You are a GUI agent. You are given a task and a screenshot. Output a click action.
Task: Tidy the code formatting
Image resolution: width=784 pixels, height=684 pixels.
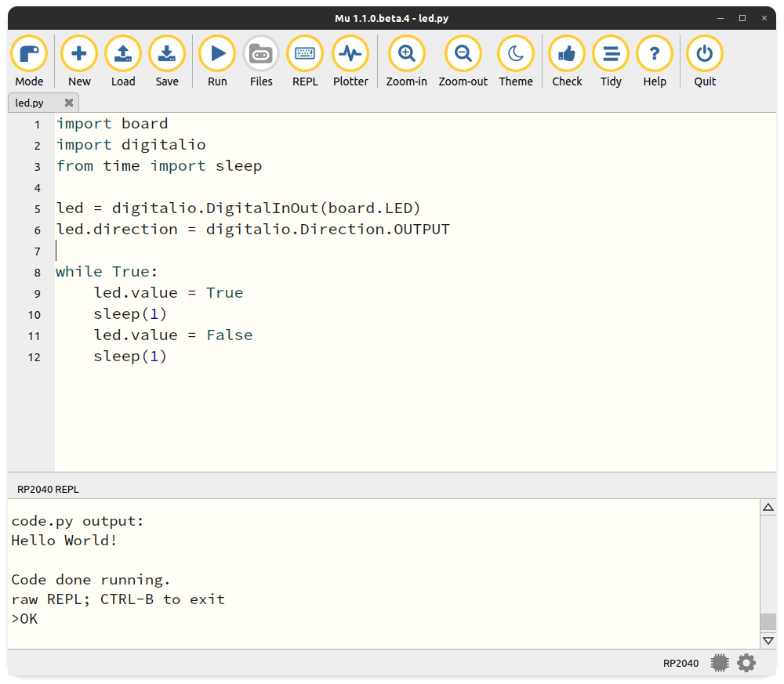coord(611,55)
